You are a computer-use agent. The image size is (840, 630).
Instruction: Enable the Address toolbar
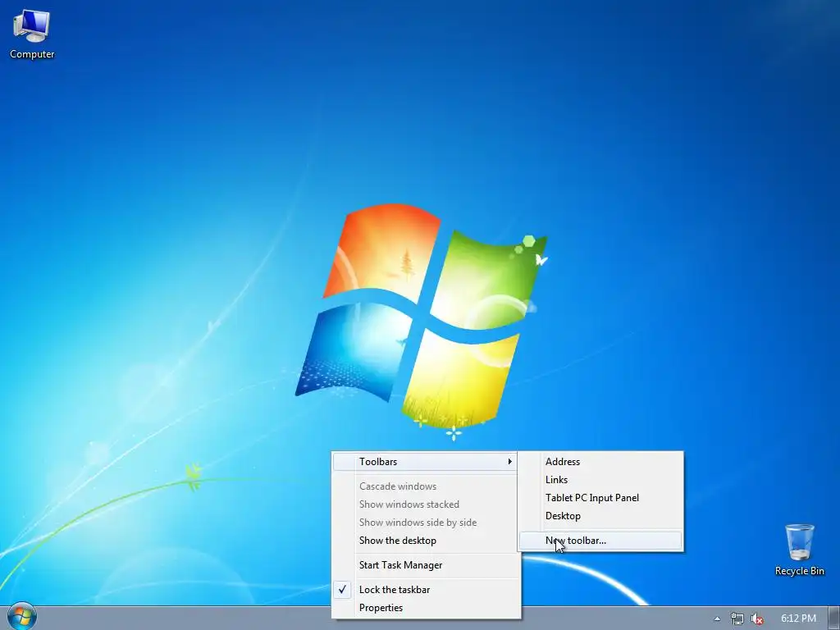[600, 461]
